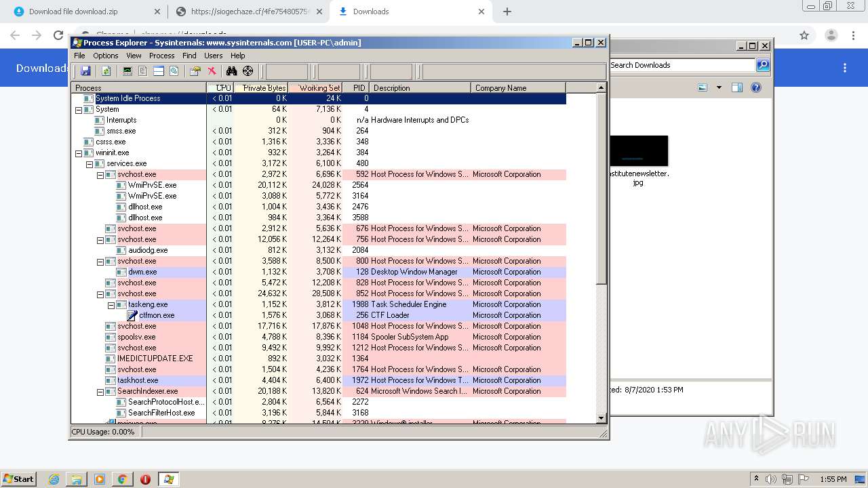Click the volume speaker tray icon

tap(771, 479)
